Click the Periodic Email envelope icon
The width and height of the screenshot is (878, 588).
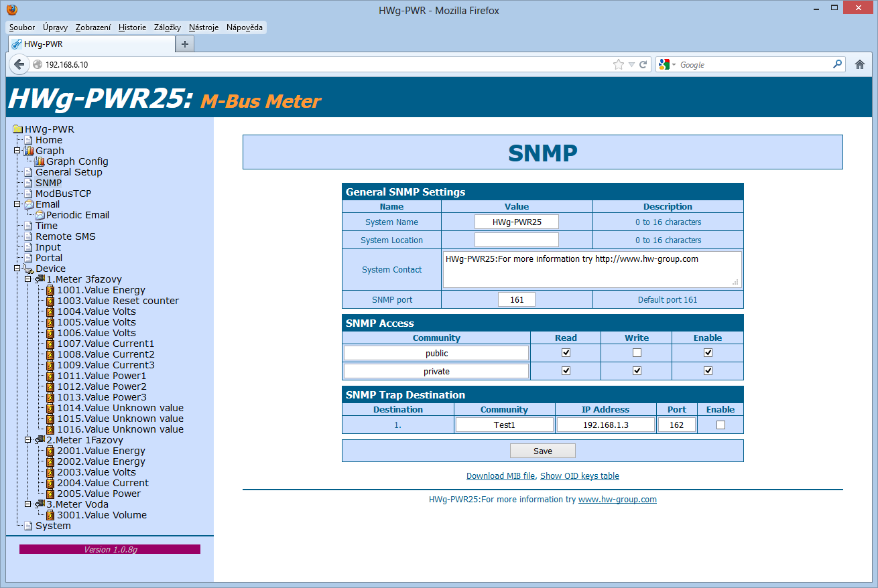40,215
